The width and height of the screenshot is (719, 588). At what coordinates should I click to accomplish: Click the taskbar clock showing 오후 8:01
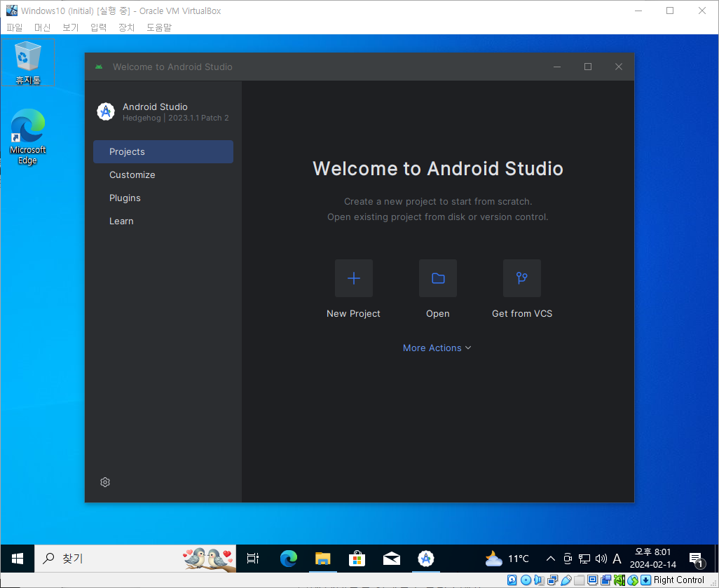pyautogui.click(x=653, y=558)
